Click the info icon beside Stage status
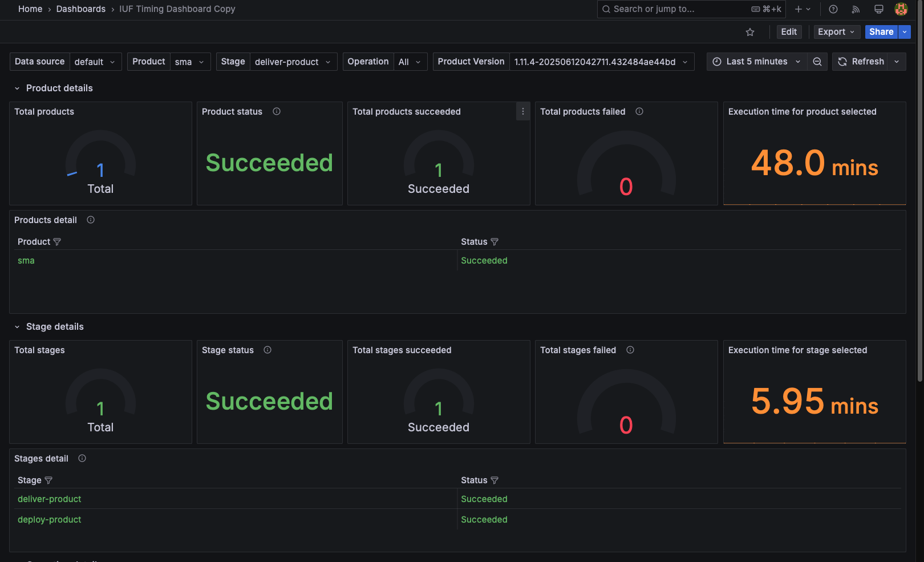This screenshot has width=924, height=562. (268, 350)
